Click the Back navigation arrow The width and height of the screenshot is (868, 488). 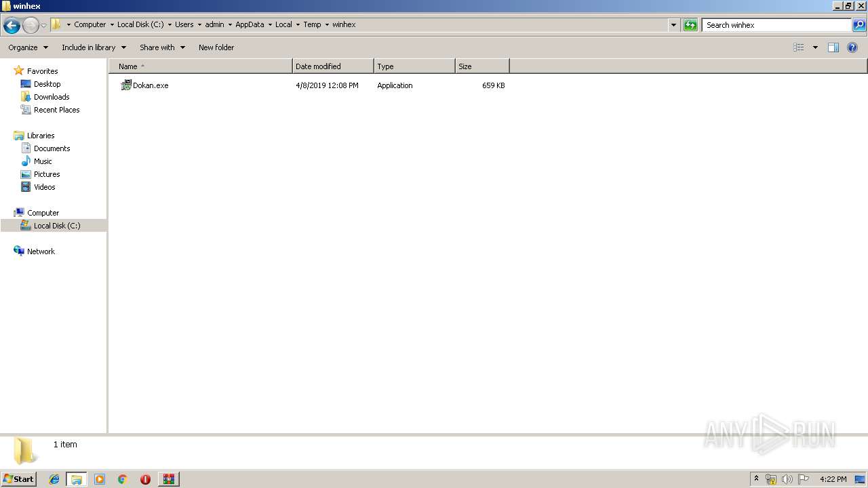[12, 26]
